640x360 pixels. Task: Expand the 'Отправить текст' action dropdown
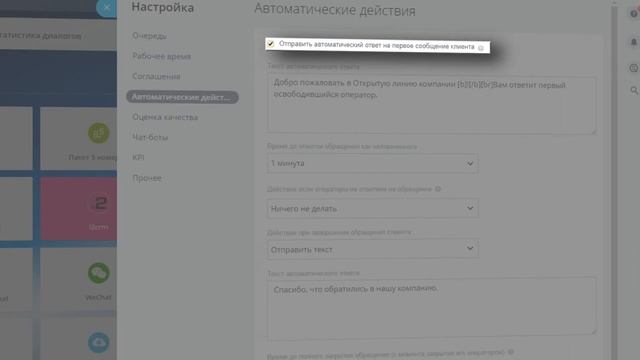click(x=372, y=249)
